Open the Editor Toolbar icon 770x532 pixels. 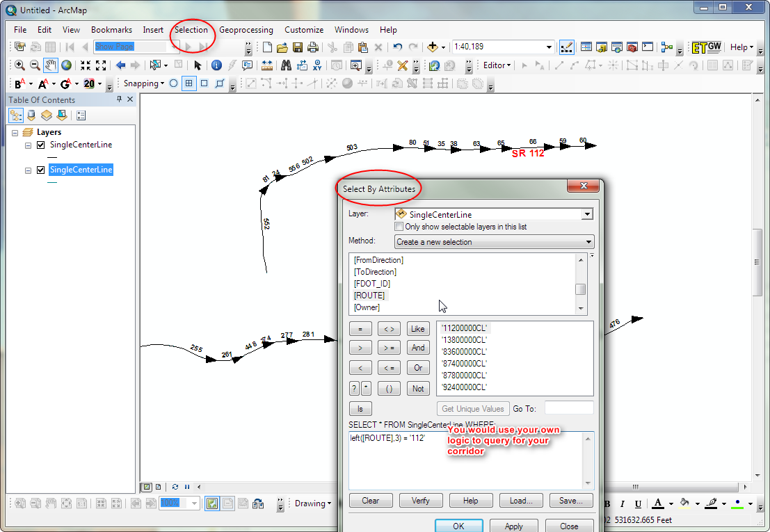(566, 47)
